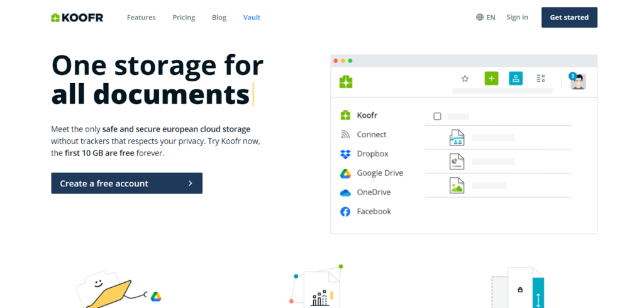Click the 'One storage for all documents' heading
This screenshot has height=308, width=644.
pyautogui.click(x=157, y=80)
